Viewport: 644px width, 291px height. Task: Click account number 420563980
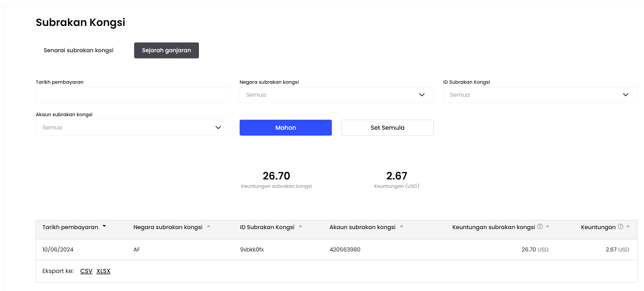pyautogui.click(x=345, y=250)
